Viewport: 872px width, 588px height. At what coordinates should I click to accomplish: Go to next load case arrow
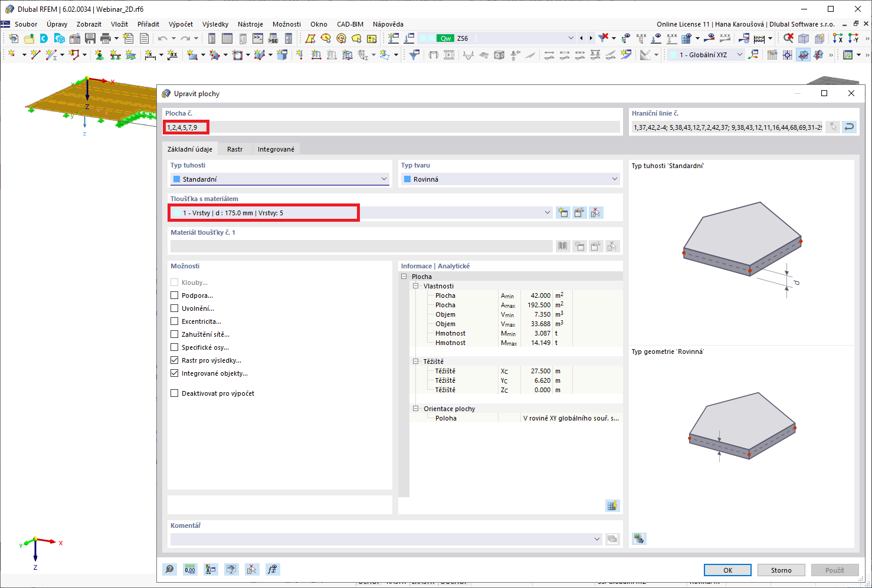tap(591, 38)
